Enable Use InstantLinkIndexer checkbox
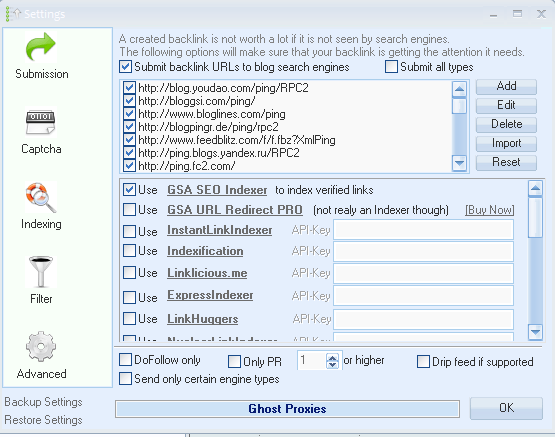Viewport: 555px width, 437px height. (x=129, y=231)
